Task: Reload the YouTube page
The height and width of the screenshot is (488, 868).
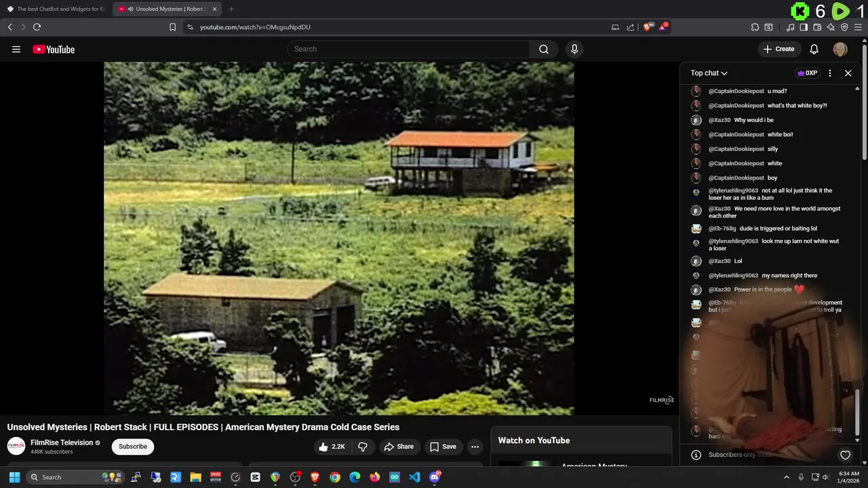Action: [37, 27]
